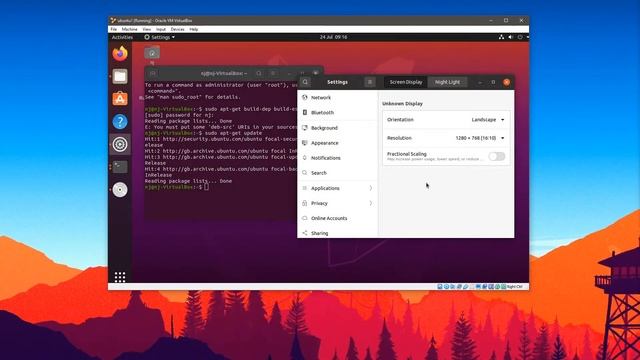Open Files from the Ubuntu dock
The height and width of the screenshot is (360, 640).
pos(120,76)
